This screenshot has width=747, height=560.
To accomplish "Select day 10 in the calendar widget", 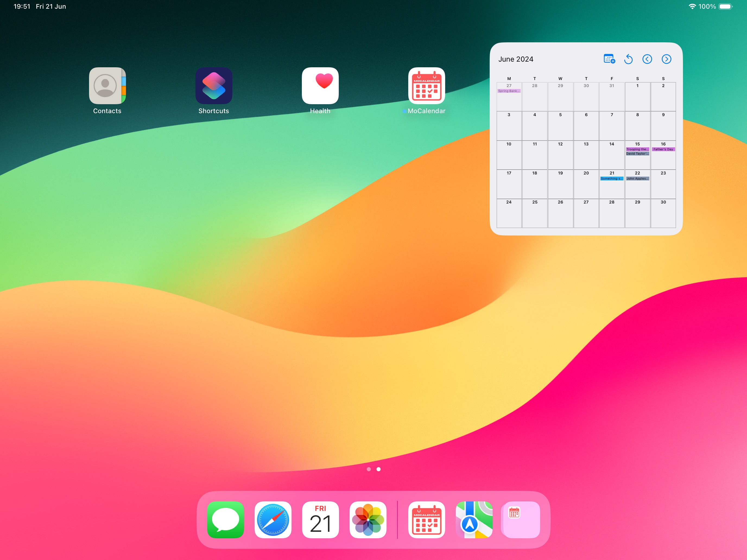I will click(x=509, y=155).
